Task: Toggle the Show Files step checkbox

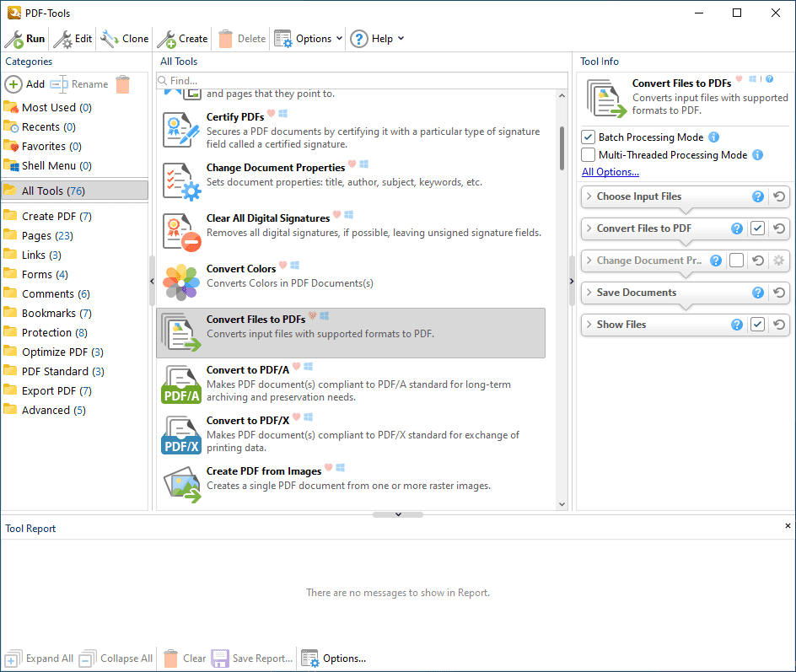Action: pos(757,325)
